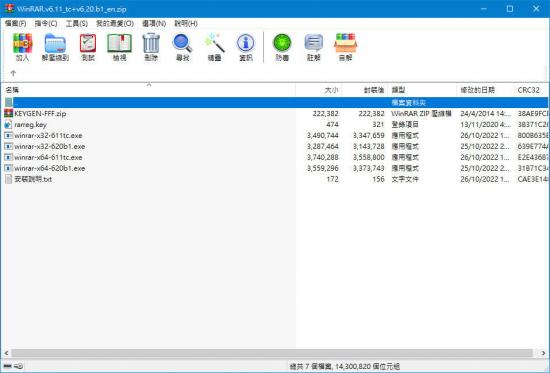Open the 檔案(F) menu
Viewport: 550px width, 373px height.
click(x=15, y=24)
